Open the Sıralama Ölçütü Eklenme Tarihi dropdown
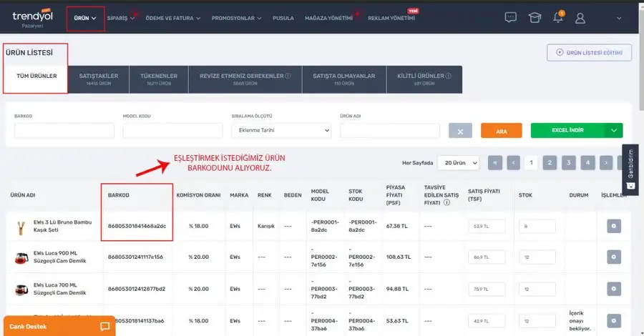 [281, 130]
